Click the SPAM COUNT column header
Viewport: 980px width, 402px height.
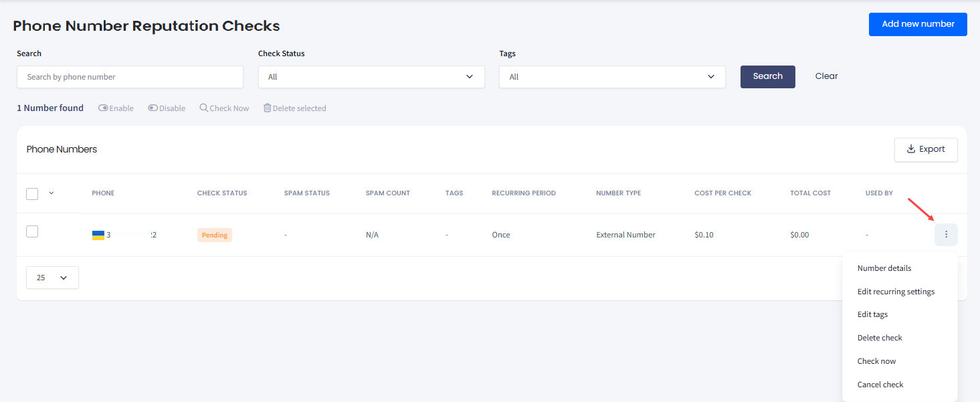pos(388,193)
